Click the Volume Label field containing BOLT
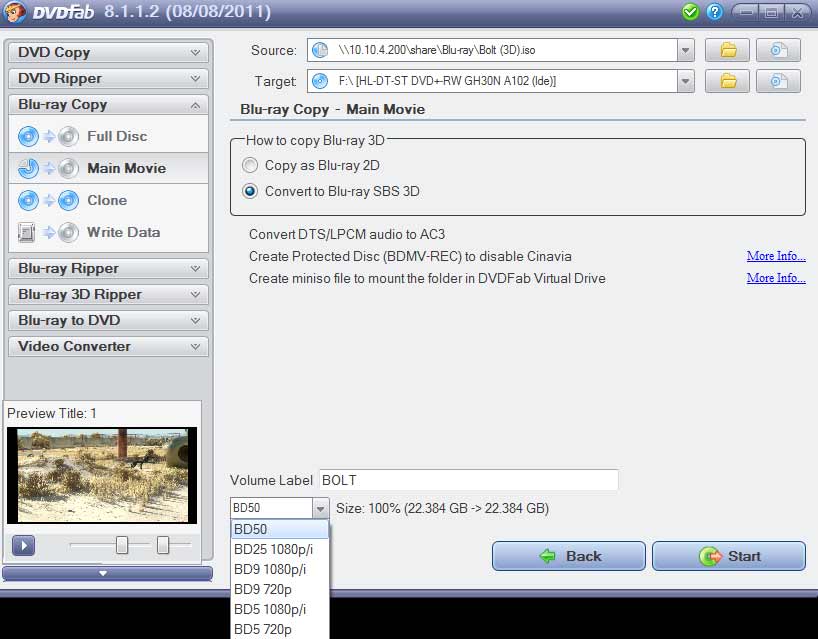The width and height of the screenshot is (818, 639). click(469, 480)
